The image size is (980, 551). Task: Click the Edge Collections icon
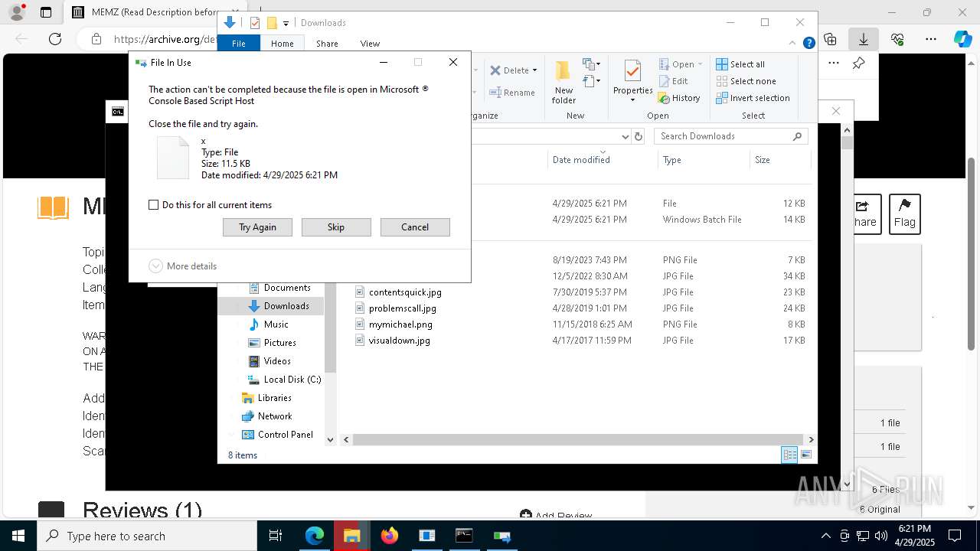[830, 39]
